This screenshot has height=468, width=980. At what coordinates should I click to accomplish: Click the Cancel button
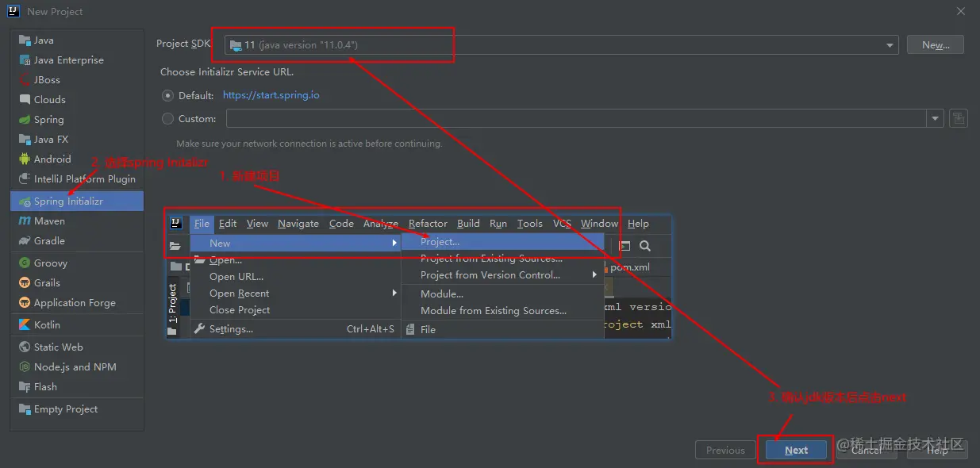pyautogui.click(x=867, y=450)
